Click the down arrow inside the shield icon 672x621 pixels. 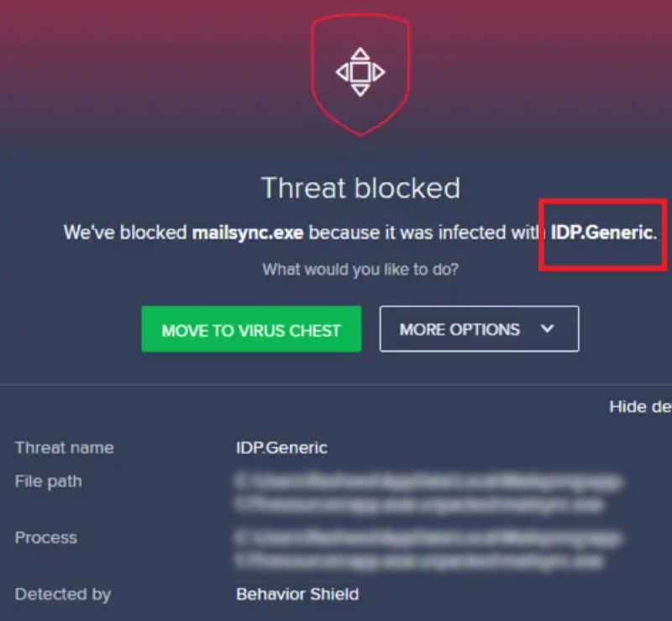coord(361,90)
